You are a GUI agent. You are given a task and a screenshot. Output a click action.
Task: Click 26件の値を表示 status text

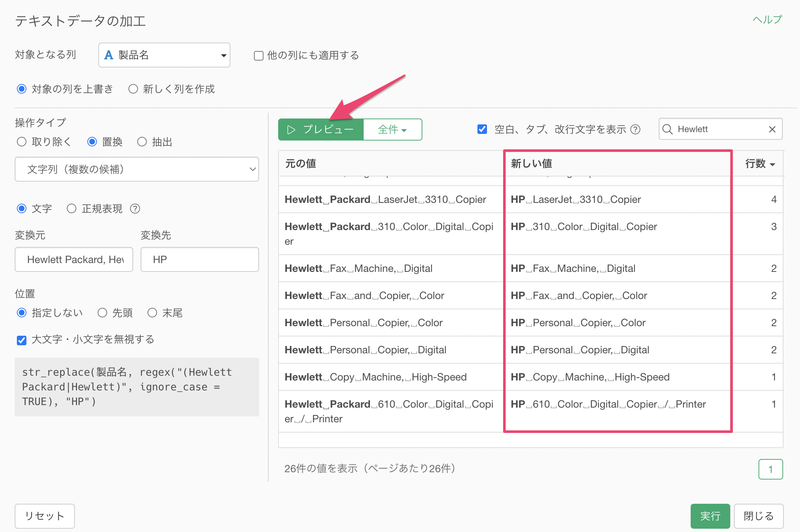tap(370, 469)
